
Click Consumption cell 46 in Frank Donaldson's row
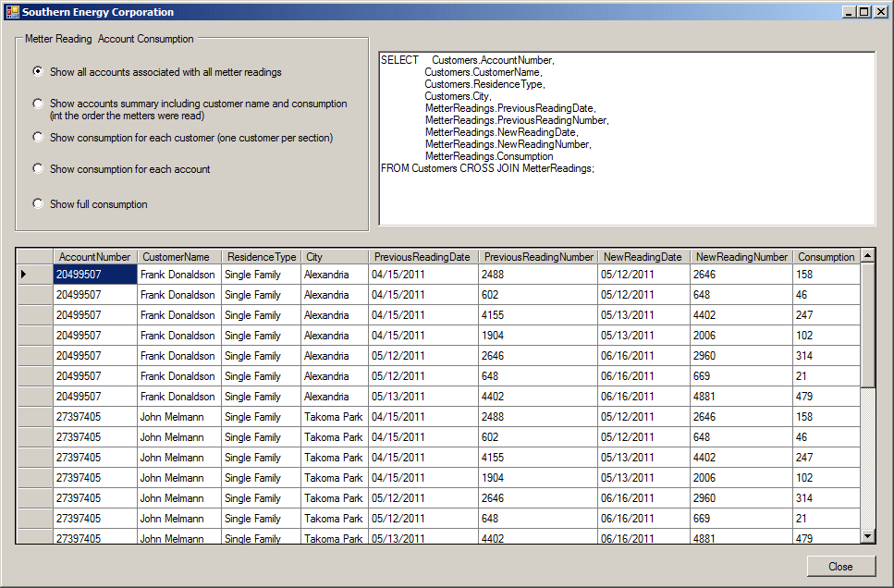(x=827, y=295)
